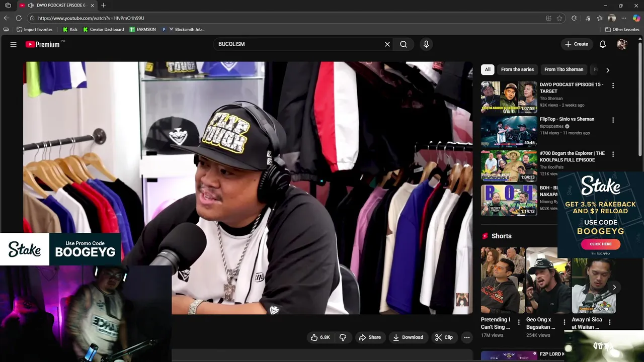Open Pretending I Can't Sing short
This screenshot has height=362, width=644.
(x=503, y=280)
